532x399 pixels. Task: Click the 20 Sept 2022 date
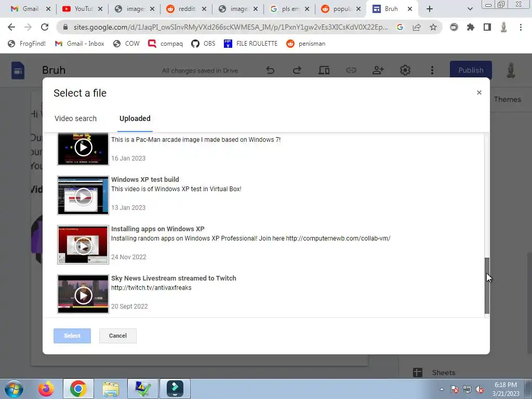[x=129, y=307]
